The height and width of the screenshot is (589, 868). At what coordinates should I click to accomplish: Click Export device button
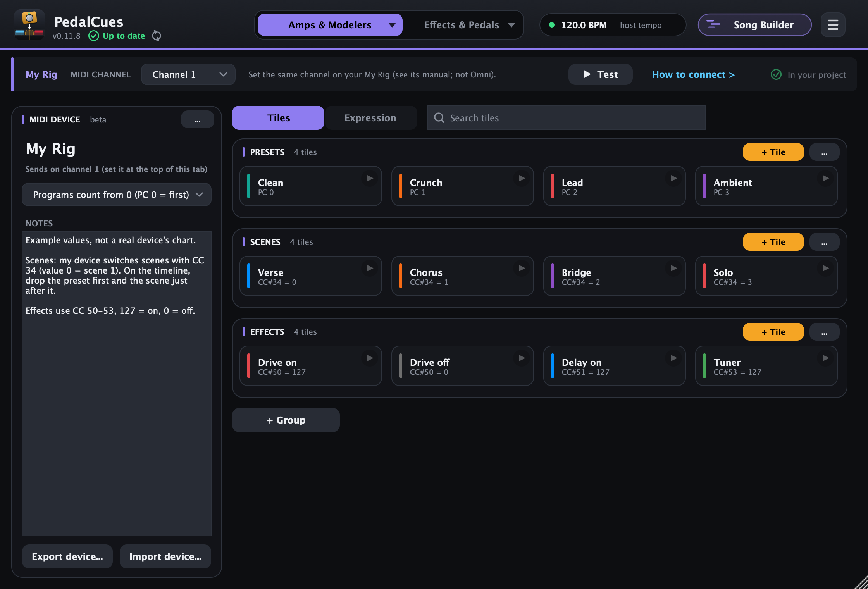pyautogui.click(x=67, y=556)
